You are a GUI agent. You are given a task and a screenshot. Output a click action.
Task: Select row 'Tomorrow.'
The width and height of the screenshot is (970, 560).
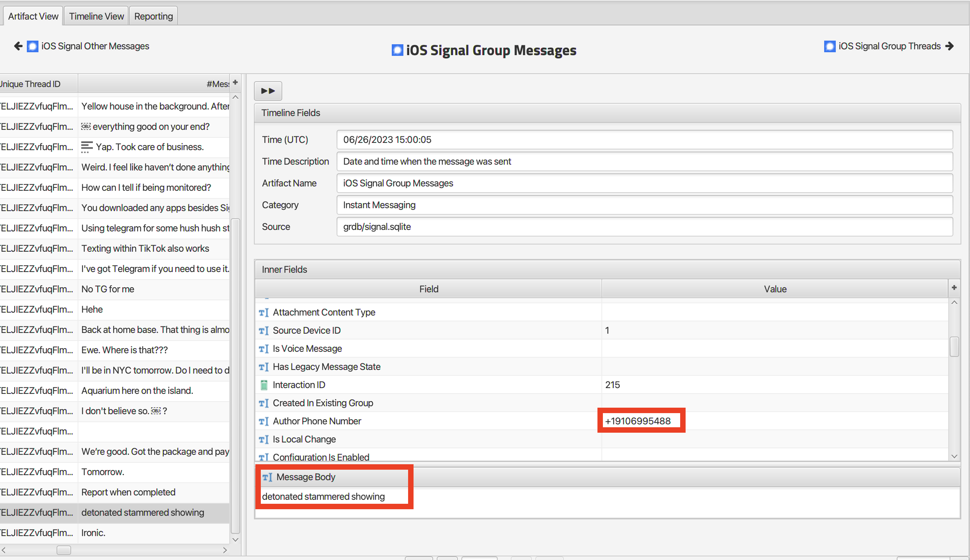(x=115, y=472)
